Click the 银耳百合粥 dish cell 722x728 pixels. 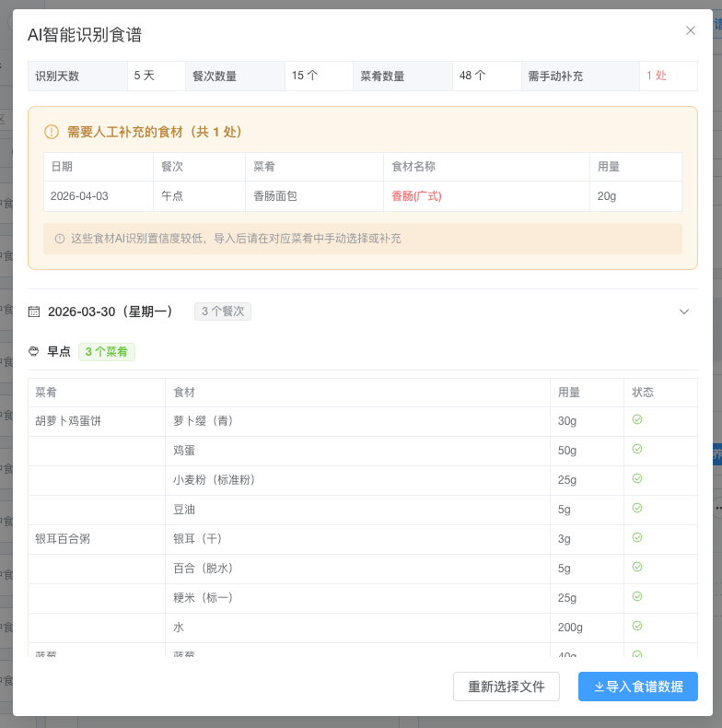pyautogui.click(x=97, y=539)
